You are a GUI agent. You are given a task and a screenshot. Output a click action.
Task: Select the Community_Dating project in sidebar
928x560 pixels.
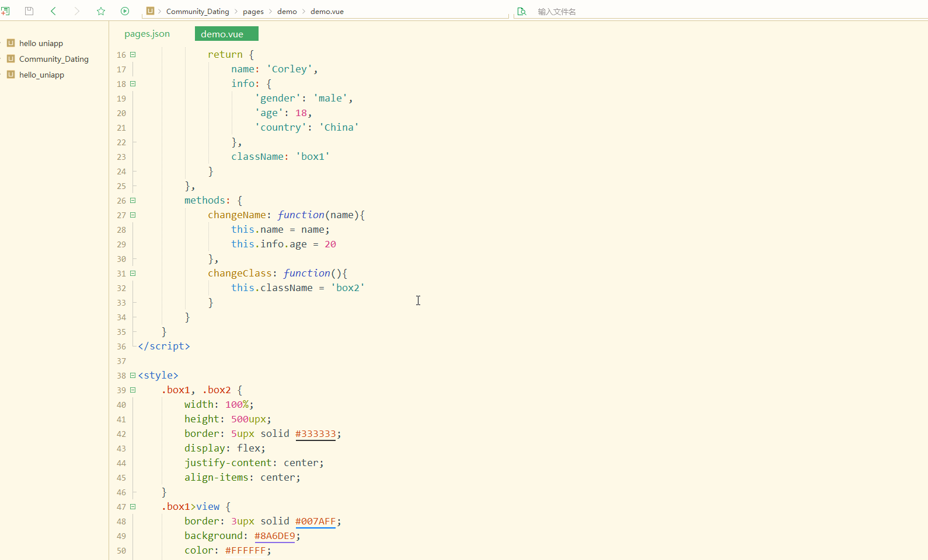pos(54,59)
